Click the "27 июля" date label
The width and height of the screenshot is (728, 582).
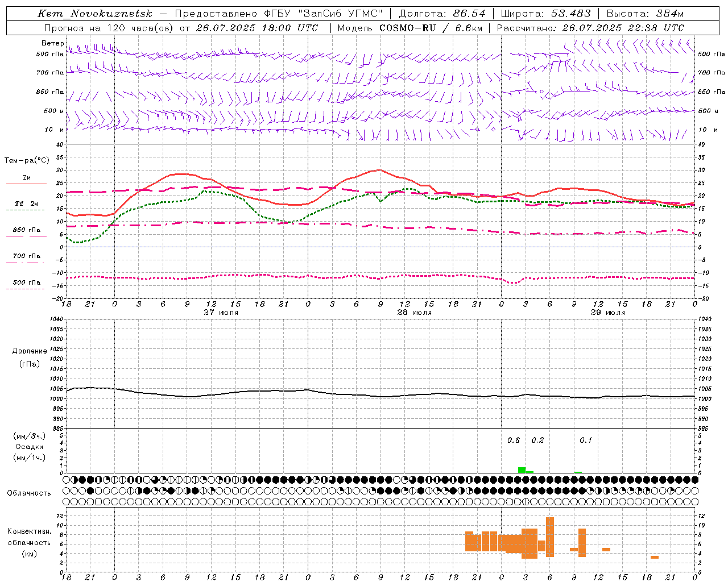coord(221,313)
